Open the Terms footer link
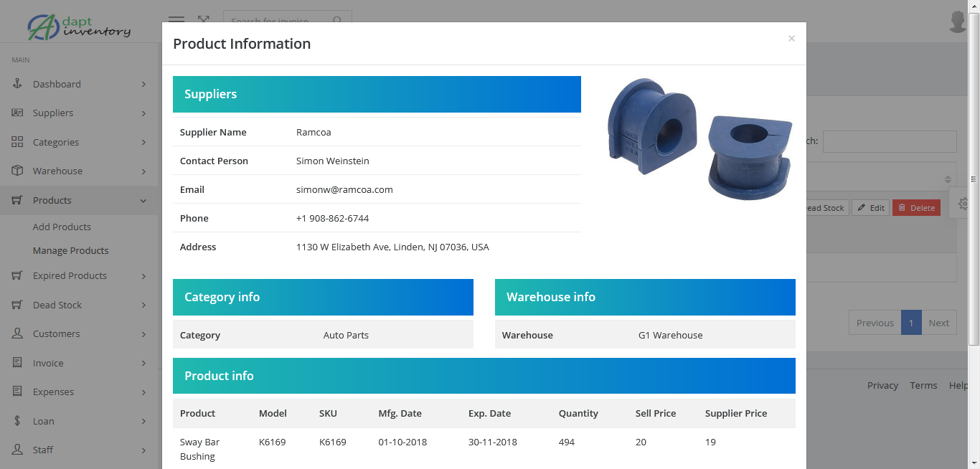Viewport: 980px width, 469px height. (923, 385)
